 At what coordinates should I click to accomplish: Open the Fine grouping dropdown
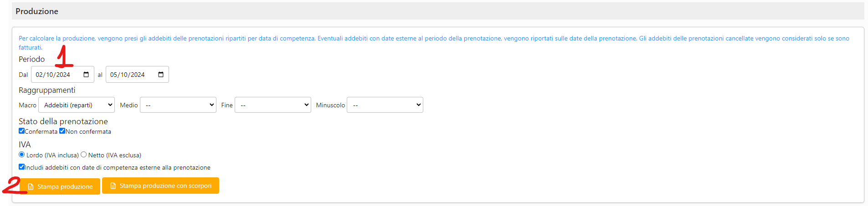273,105
